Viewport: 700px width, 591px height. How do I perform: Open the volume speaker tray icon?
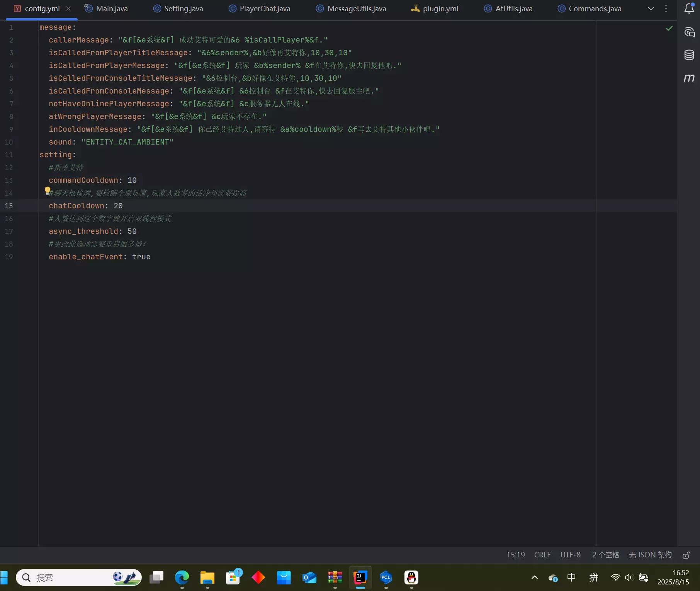pyautogui.click(x=629, y=577)
